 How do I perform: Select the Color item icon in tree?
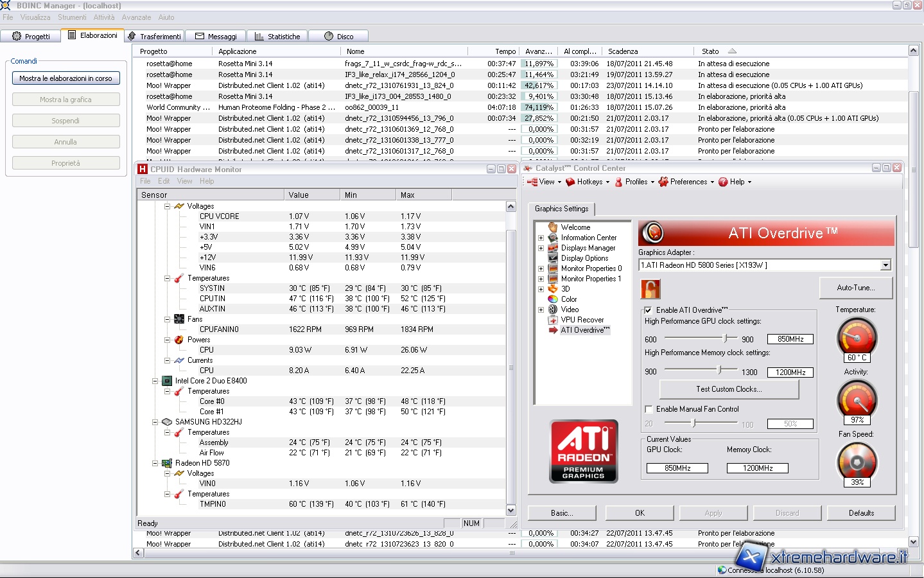[x=553, y=299]
